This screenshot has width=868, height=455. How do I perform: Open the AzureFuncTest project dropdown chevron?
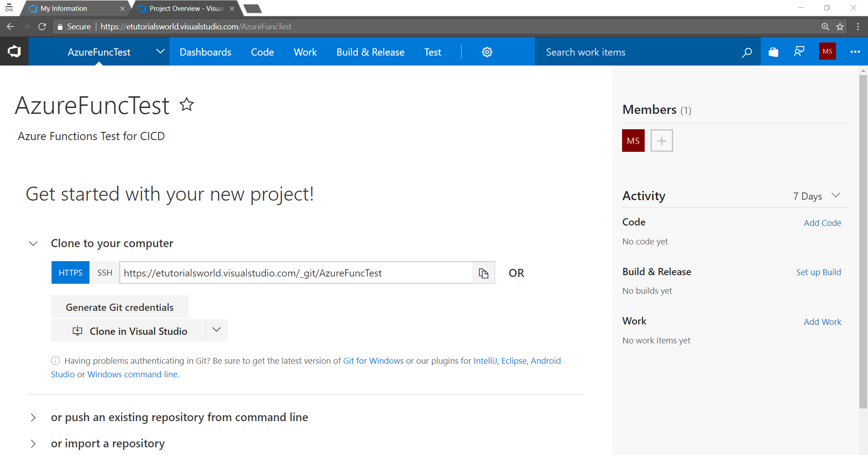(160, 52)
